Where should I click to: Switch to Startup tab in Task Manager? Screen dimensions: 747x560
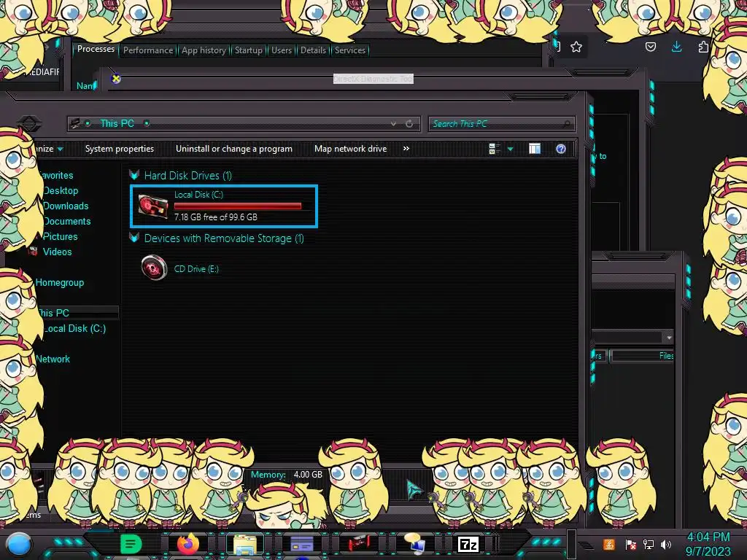coord(249,50)
